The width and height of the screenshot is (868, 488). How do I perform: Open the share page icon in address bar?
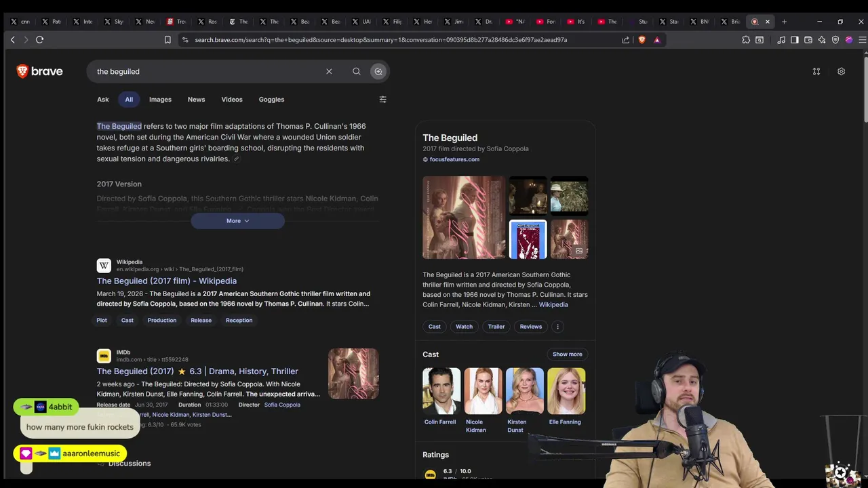pos(625,40)
